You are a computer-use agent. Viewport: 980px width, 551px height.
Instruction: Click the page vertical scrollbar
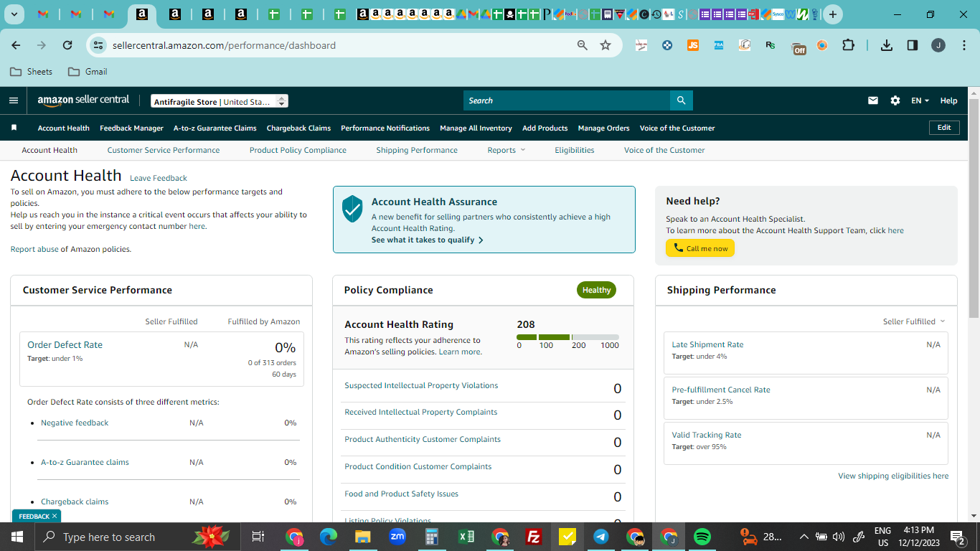click(x=974, y=208)
